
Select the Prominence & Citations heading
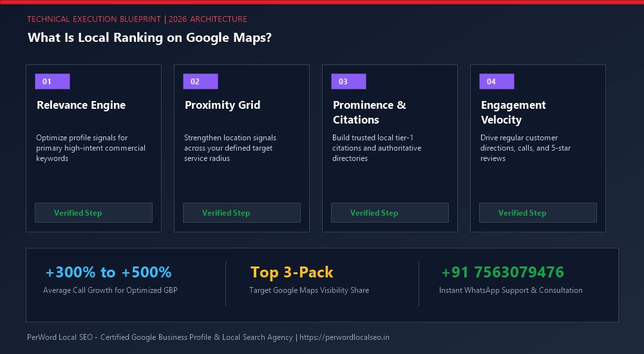click(369, 112)
